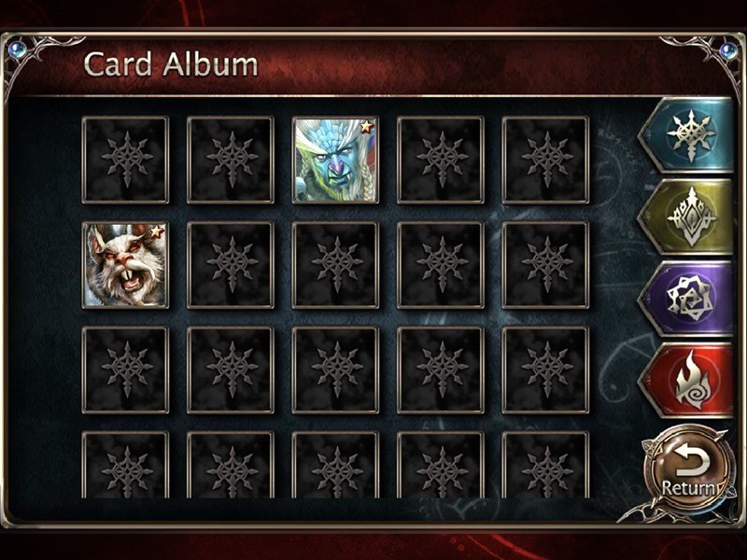This screenshot has height=560, width=747.
Task: Select middle locked slot in third row
Action: tap(335, 370)
